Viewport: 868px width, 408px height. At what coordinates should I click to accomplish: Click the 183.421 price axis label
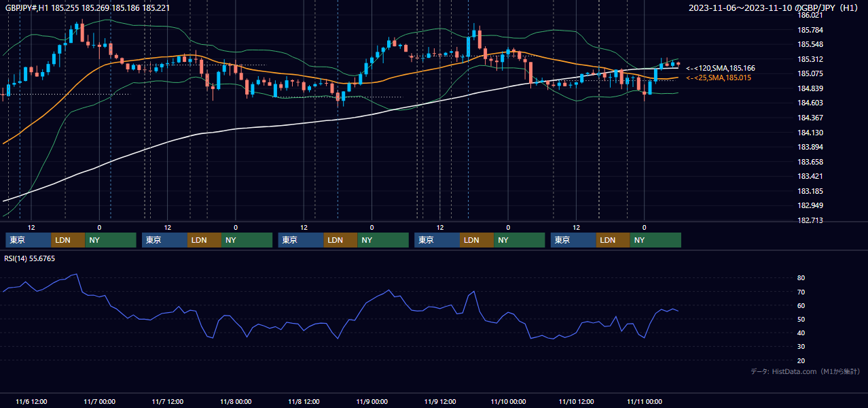pos(810,176)
